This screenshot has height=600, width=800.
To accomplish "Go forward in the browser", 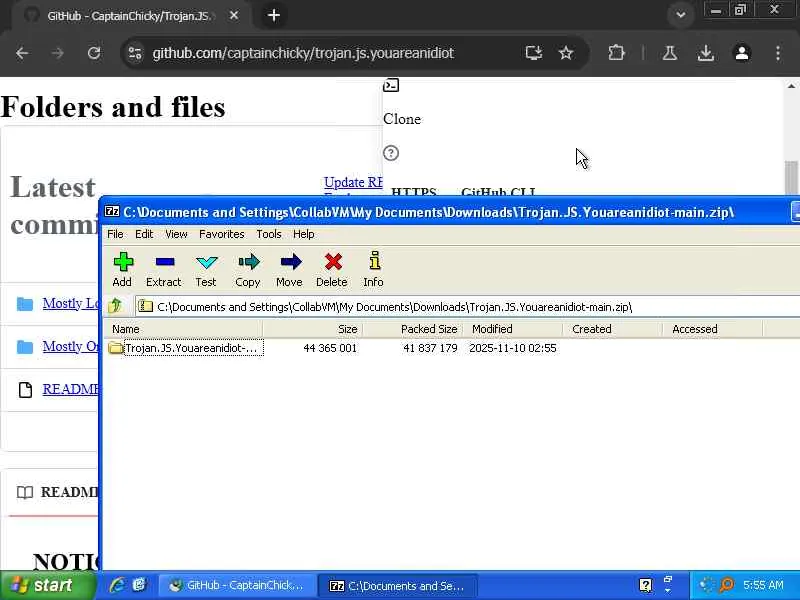I will pyautogui.click(x=58, y=53).
